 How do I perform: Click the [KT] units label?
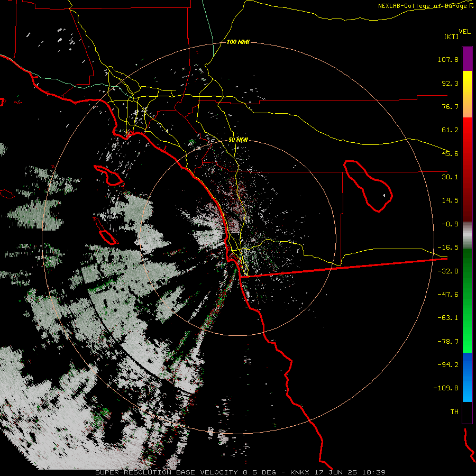(452, 36)
